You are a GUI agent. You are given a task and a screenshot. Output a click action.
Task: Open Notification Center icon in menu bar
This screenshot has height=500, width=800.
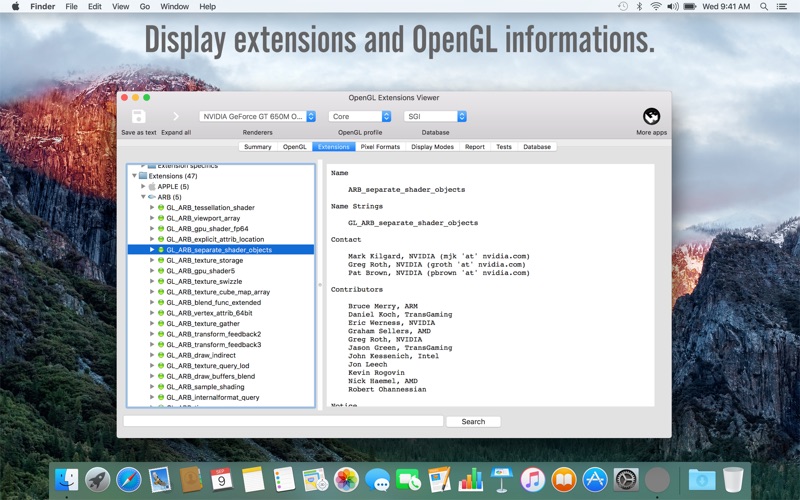(782, 7)
